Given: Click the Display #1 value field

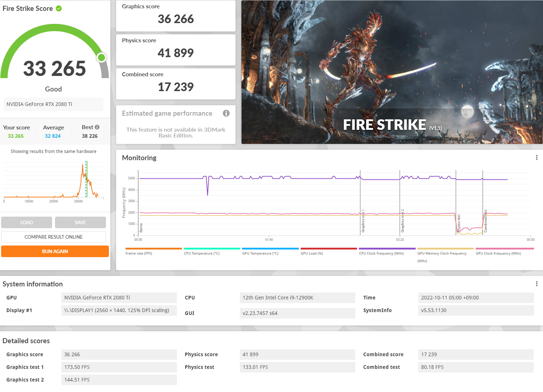Looking at the screenshot, I should [119, 310].
